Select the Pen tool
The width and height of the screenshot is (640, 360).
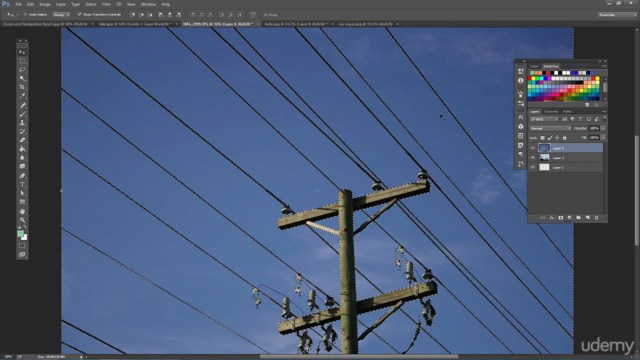[22, 176]
